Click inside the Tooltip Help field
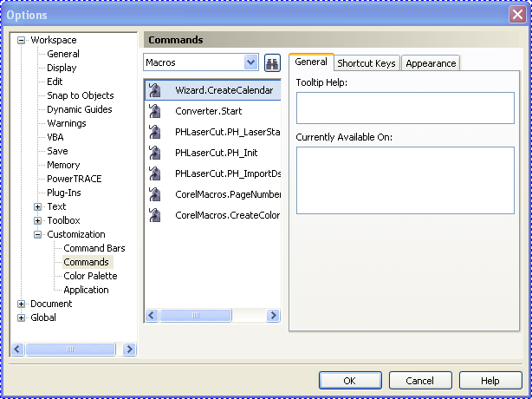This screenshot has width=532, height=399. pos(405,108)
